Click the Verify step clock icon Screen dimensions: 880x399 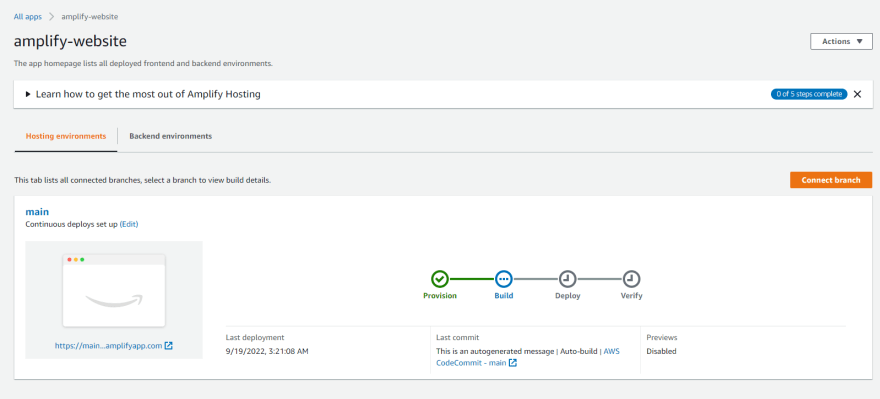tap(631, 278)
